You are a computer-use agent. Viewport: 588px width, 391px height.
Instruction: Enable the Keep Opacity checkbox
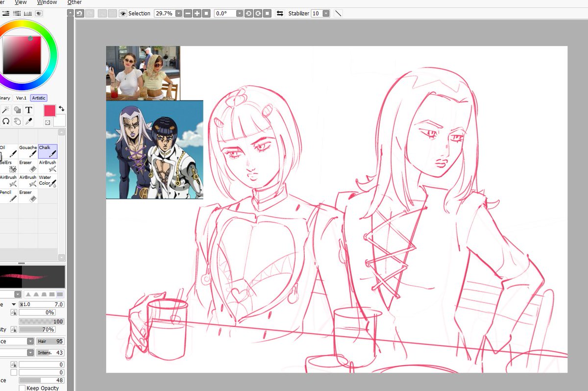click(x=22, y=388)
